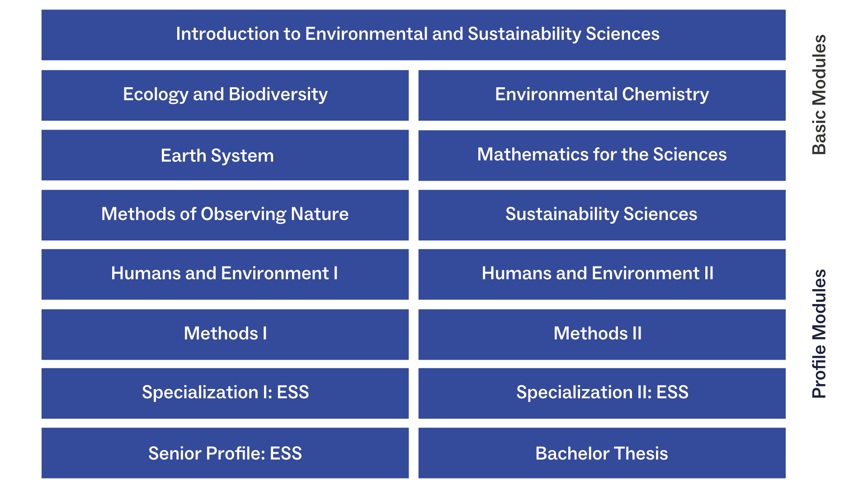Viewport: 868px width, 488px height.
Task: Choose the Earth System module
Action: (x=225, y=155)
